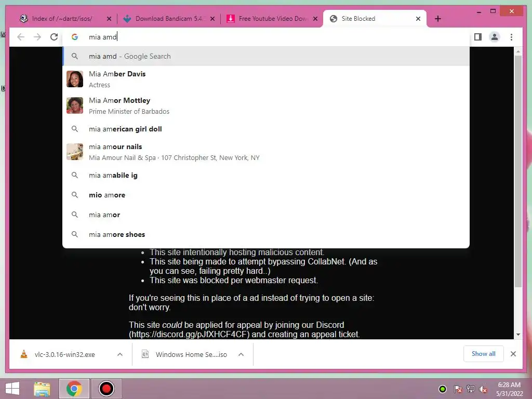
Task: Click green recording indicator in system tray
Action: [443, 389]
